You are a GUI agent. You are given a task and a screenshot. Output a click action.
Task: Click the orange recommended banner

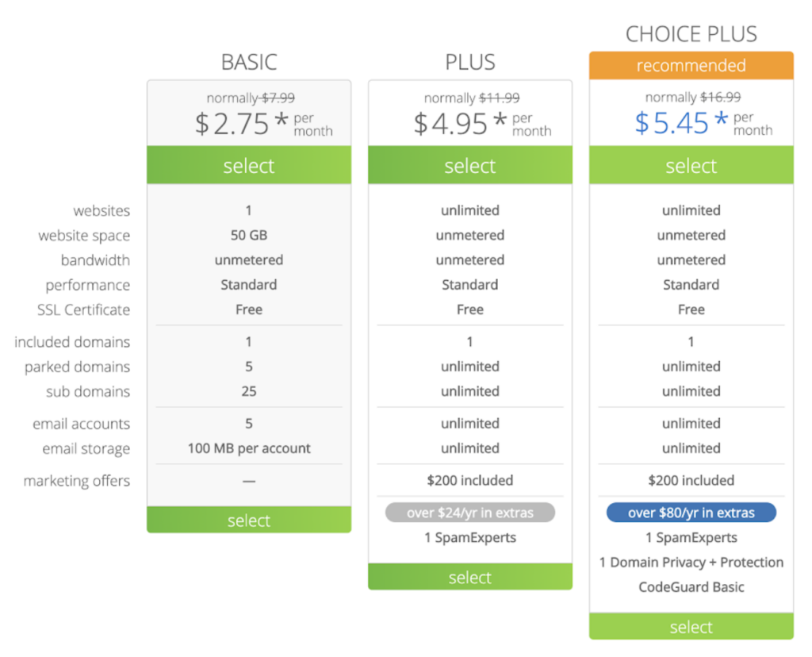[691, 65]
